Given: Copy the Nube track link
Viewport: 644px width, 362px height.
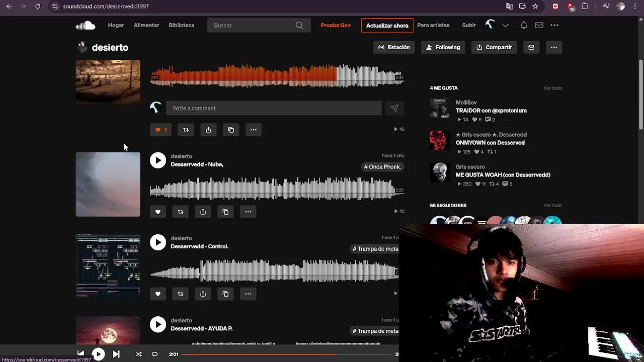Looking at the screenshot, I should [225, 212].
